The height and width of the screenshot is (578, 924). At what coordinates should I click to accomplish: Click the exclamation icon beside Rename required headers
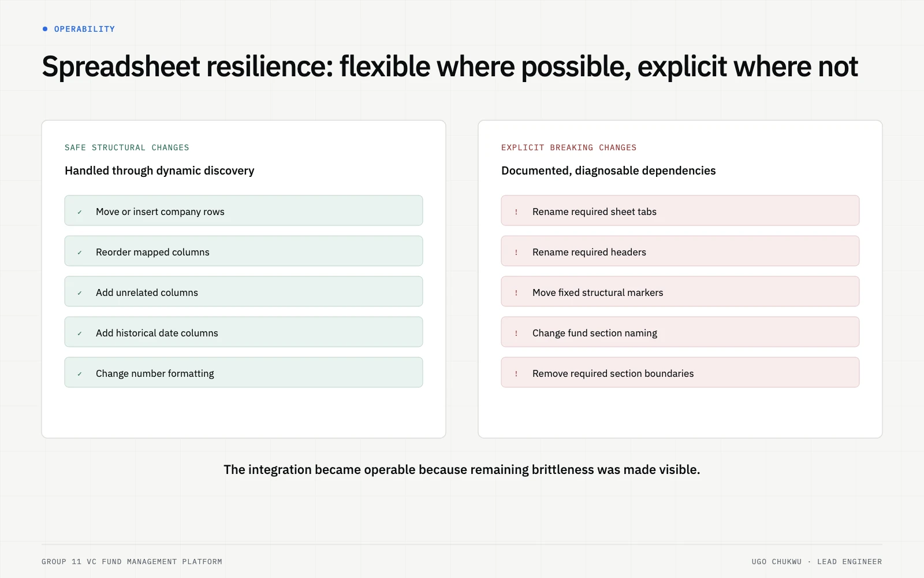516,253
